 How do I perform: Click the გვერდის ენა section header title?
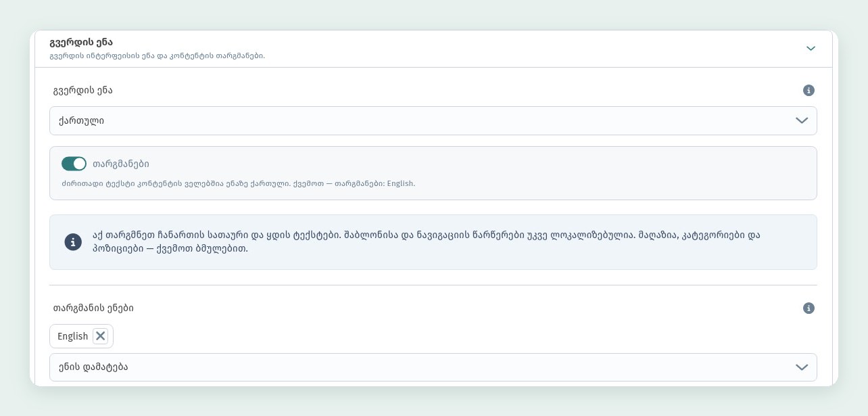[x=81, y=43]
